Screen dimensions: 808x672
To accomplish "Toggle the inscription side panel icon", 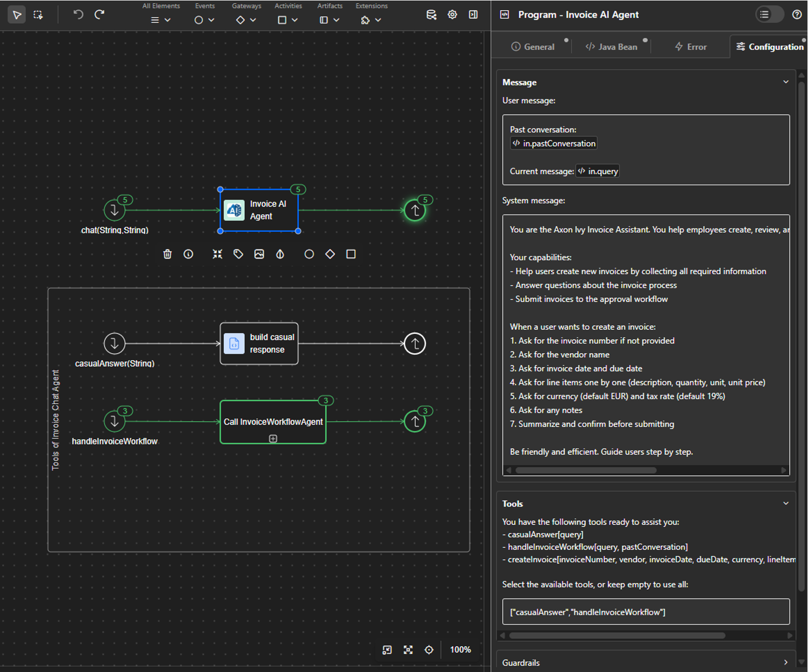I will click(473, 15).
